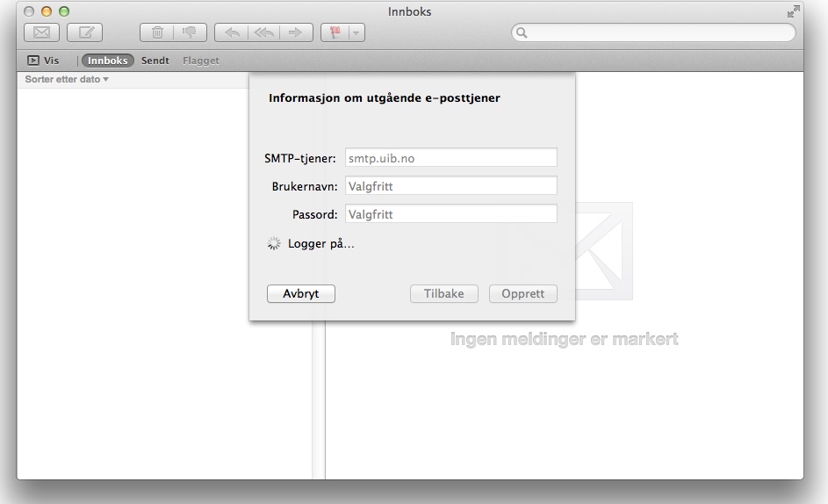Click into the Passord field
The height and width of the screenshot is (504, 828).
[450, 214]
